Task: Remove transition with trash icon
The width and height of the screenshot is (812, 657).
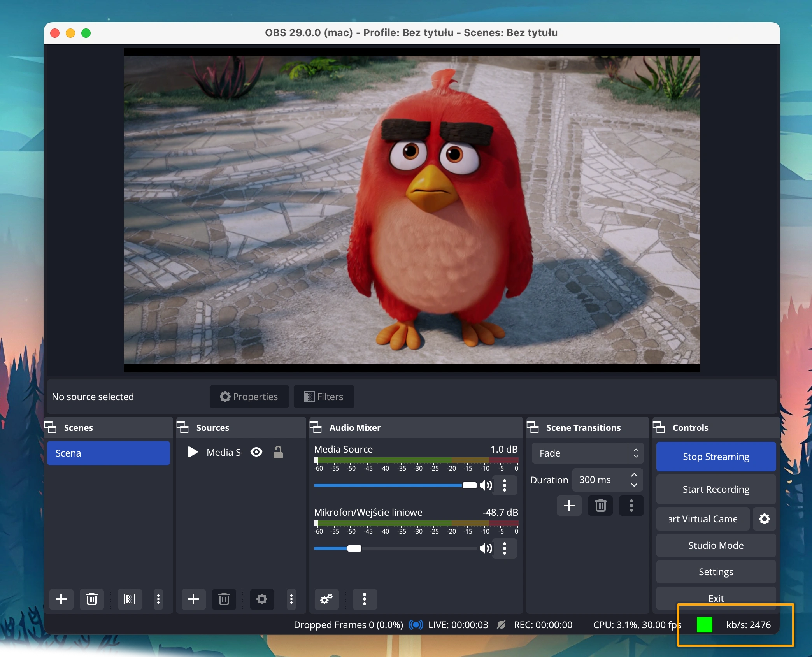Action: pyautogui.click(x=600, y=506)
